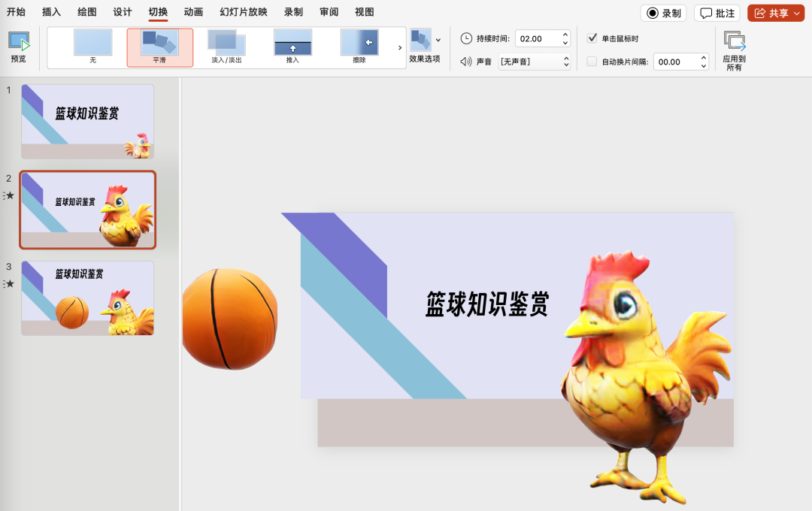Expand the transition gallery with the arrow

click(x=400, y=47)
